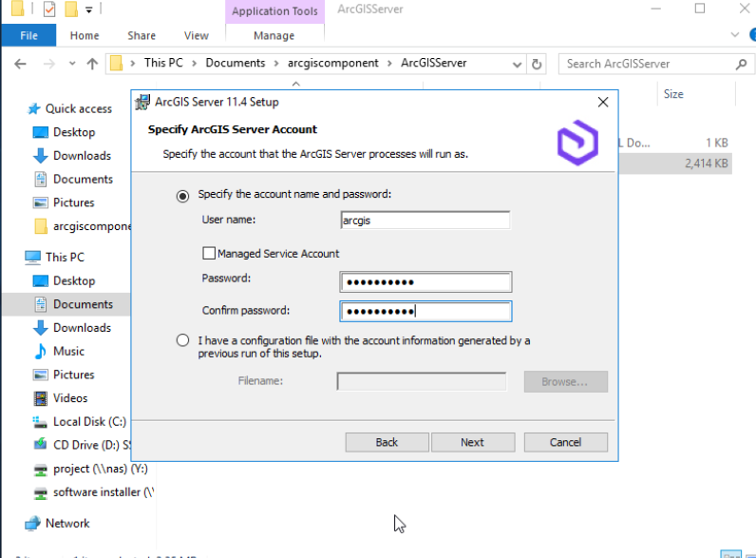Close the ArcGIS Server 11.4 Setup dialog
The image size is (756, 558).
click(603, 102)
